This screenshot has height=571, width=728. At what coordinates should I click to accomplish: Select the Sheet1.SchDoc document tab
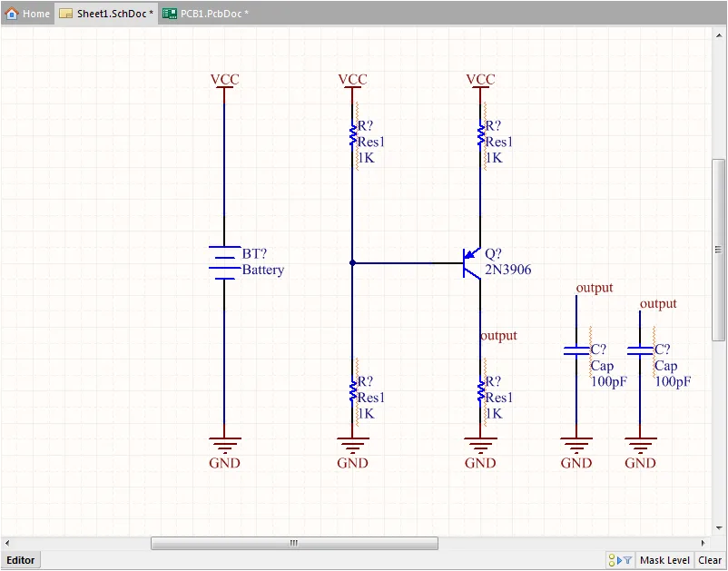[106, 14]
